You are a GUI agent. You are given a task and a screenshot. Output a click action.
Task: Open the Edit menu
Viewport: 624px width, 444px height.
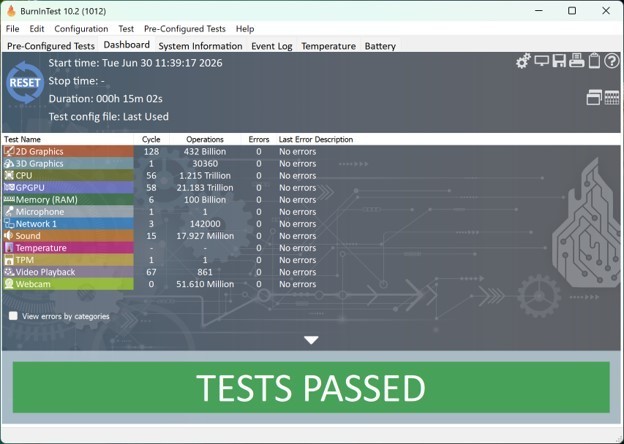pyautogui.click(x=37, y=29)
